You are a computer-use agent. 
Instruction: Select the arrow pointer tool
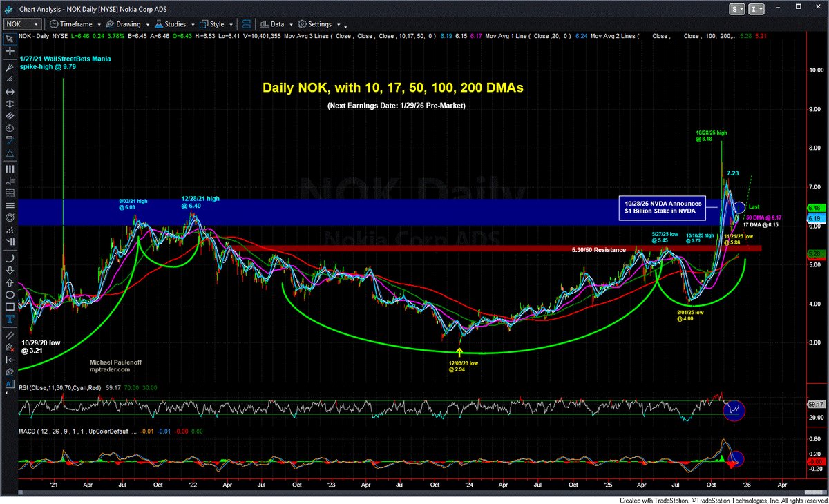pyautogui.click(x=9, y=39)
